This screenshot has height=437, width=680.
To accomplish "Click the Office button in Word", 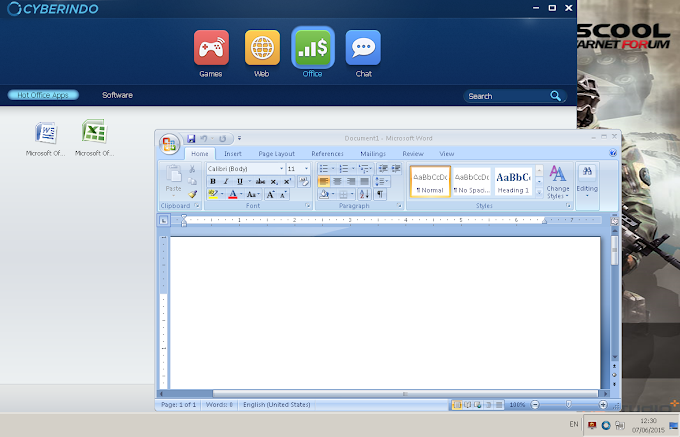I will 169,144.
